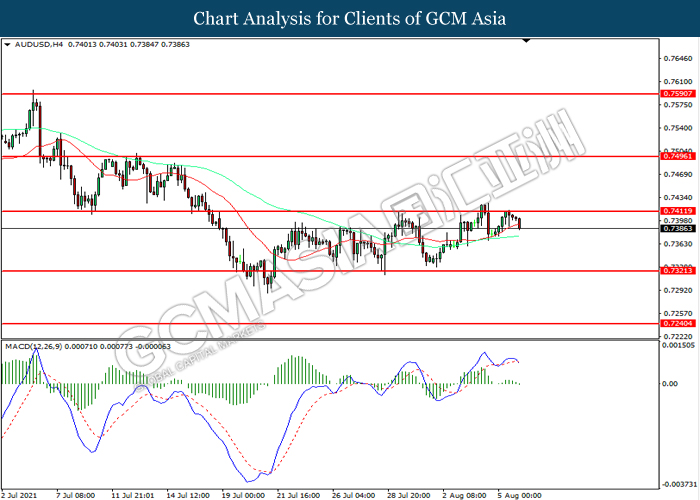Click the -0.003731 MACD scale label
The width and height of the screenshot is (700, 500).
(679, 482)
